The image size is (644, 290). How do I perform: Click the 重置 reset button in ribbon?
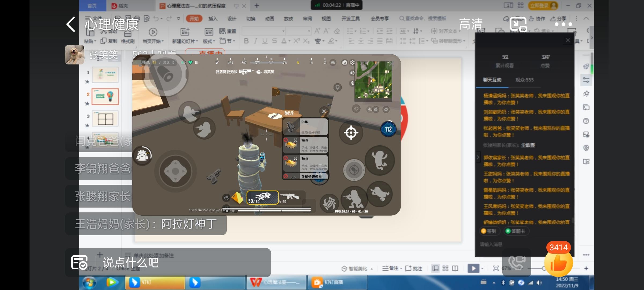[x=228, y=31]
